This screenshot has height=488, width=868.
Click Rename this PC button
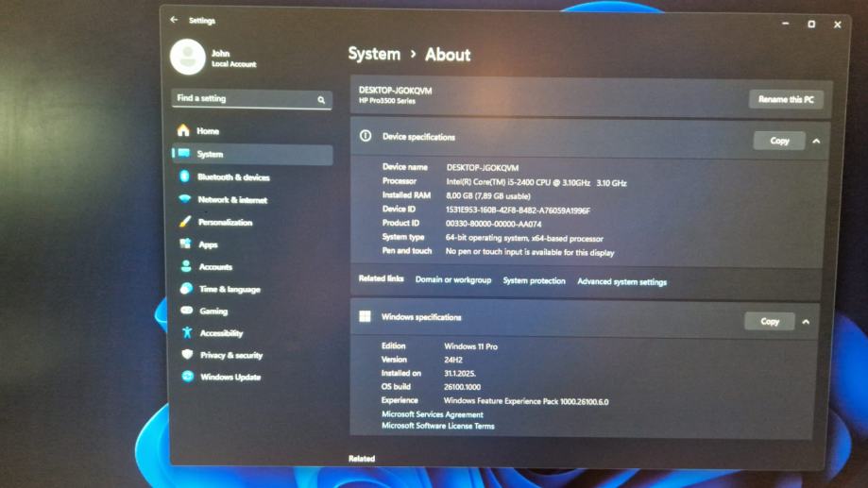coord(786,100)
